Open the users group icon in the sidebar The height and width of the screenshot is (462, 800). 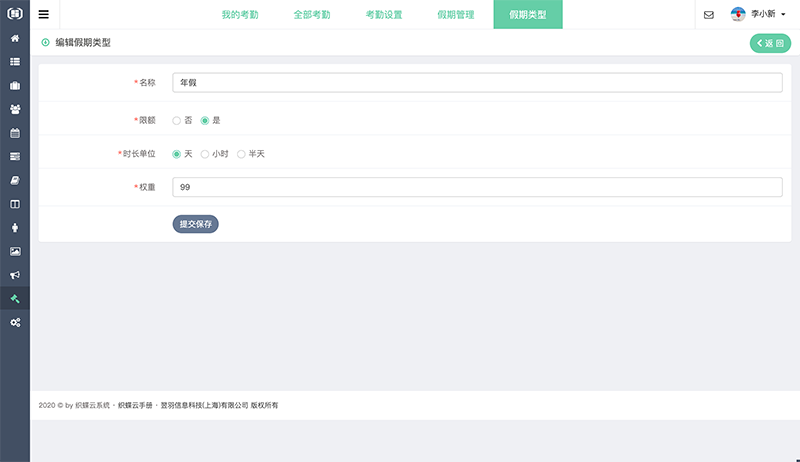point(15,109)
